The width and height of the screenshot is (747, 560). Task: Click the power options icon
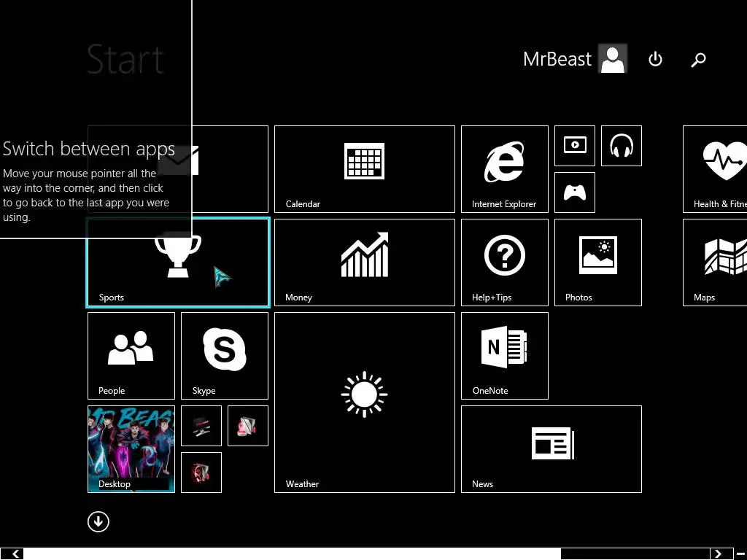(655, 59)
